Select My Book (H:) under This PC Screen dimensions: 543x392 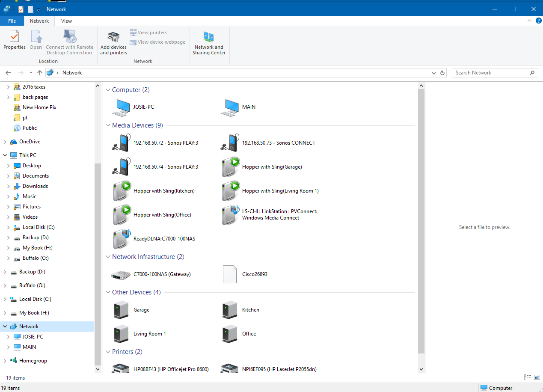38,248
